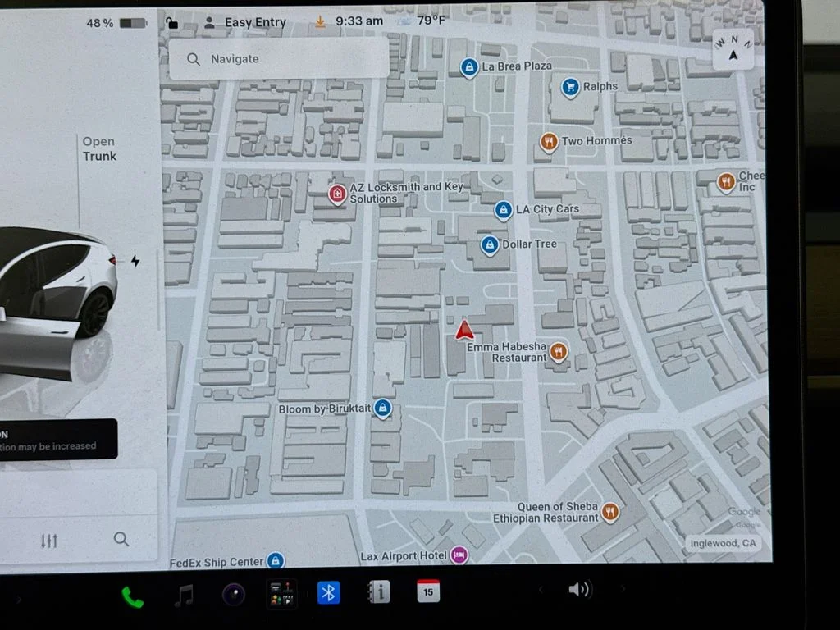This screenshot has width=840, height=630.
Task: Select La Brea Plaza map pin
Action: [469, 68]
